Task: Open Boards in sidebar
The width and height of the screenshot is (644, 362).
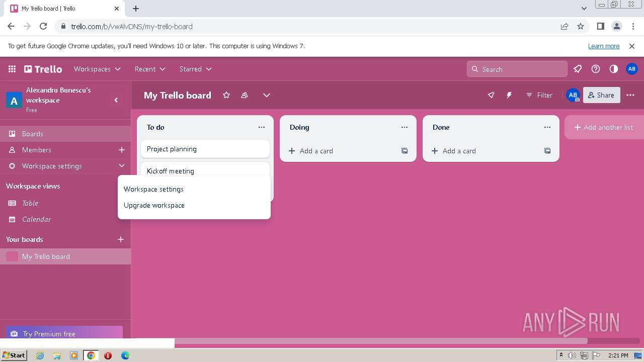Action: click(x=65, y=134)
